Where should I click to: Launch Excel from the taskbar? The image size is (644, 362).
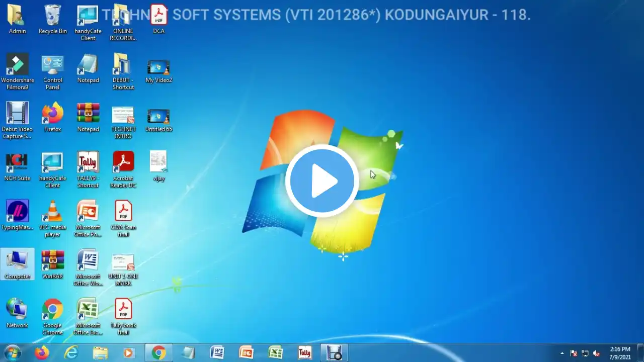tap(276, 353)
